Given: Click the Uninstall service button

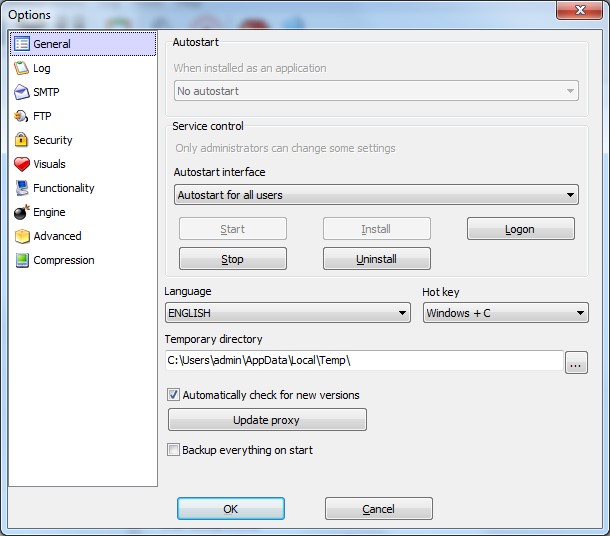Looking at the screenshot, I should tap(377, 259).
